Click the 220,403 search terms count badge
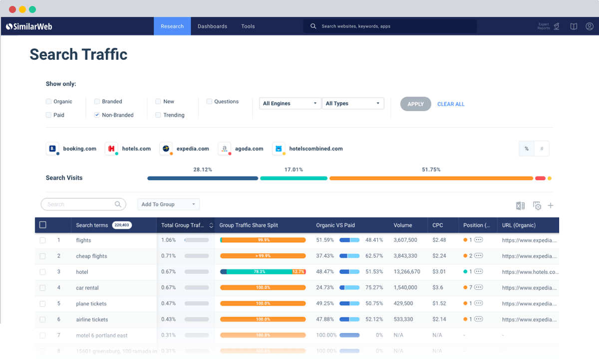The width and height of the screenshot is (599, 364). tap(122, 225)
